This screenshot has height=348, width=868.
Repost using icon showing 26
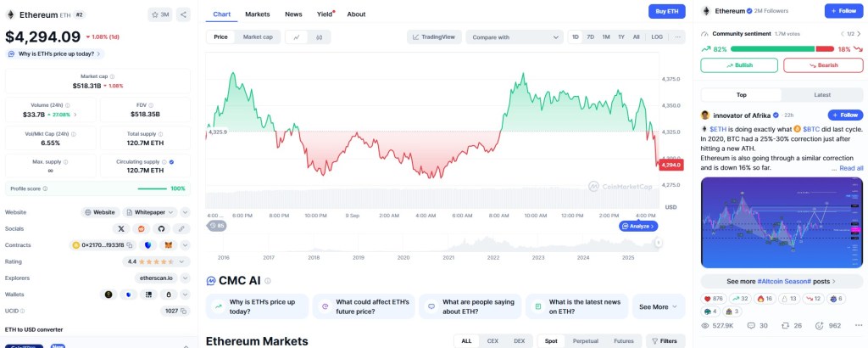(791, 325)
